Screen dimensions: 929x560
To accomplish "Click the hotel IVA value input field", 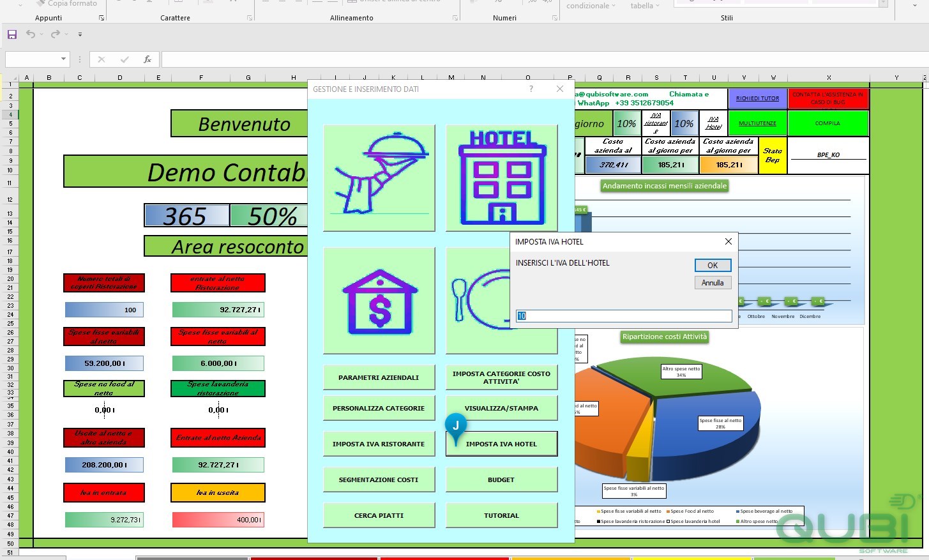I will tap(624, 316).
